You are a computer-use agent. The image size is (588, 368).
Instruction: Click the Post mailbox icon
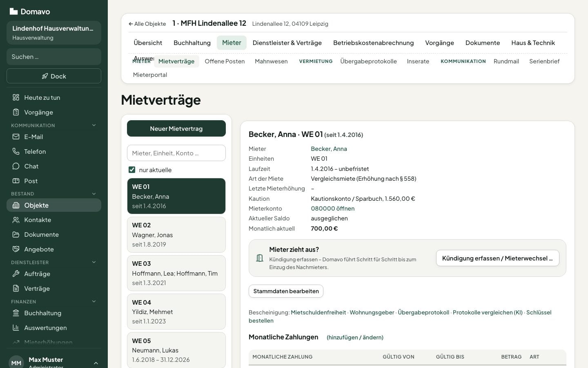coord(16,181)
